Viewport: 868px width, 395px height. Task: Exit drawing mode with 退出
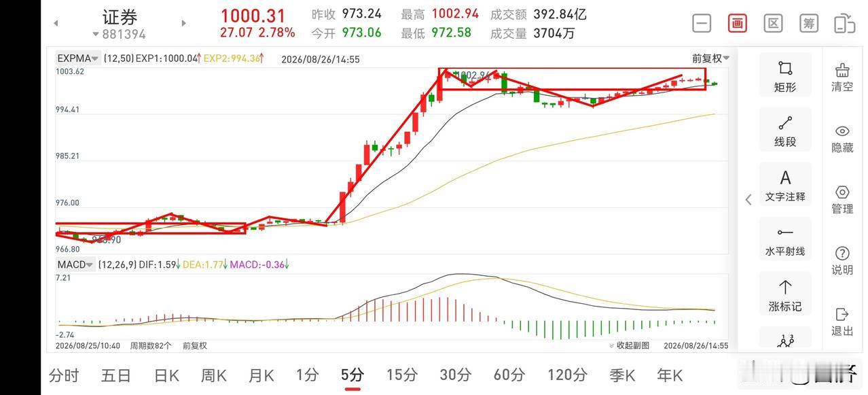(842, 322)
